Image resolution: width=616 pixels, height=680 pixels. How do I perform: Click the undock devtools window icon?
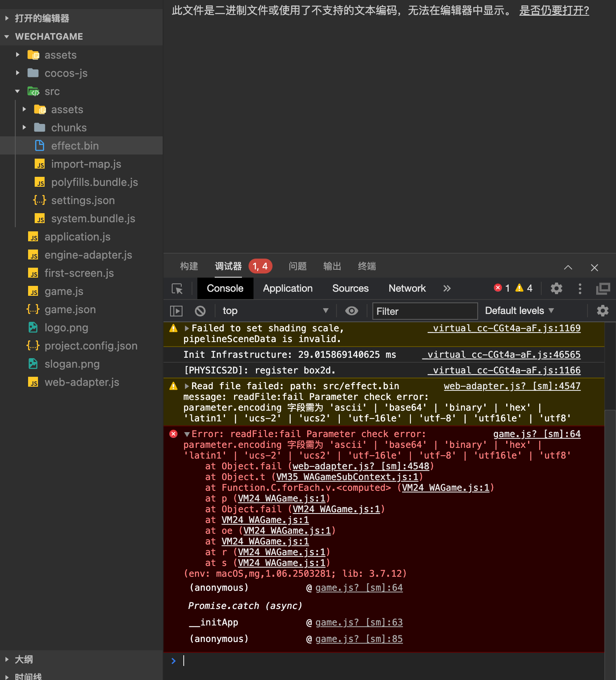[x=603, y=288]
